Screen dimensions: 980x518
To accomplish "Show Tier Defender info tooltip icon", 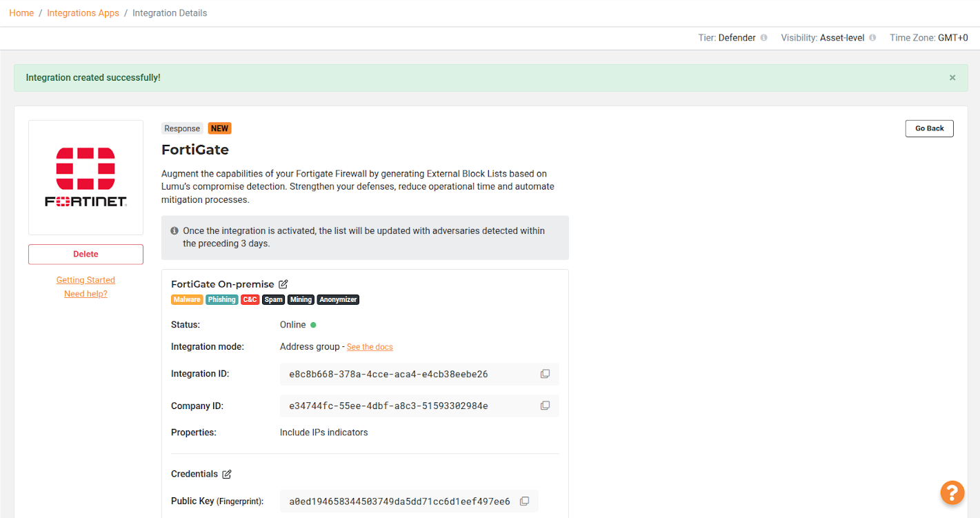I will [763, 38].
